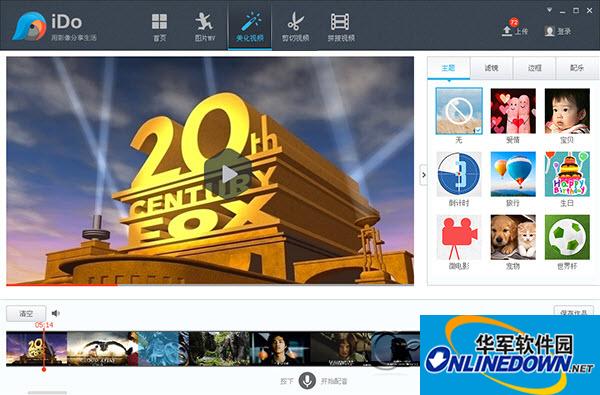Switch to the 主题 theme tab
The width and height of the screenshot is (600, 395).
pos(448,68)
